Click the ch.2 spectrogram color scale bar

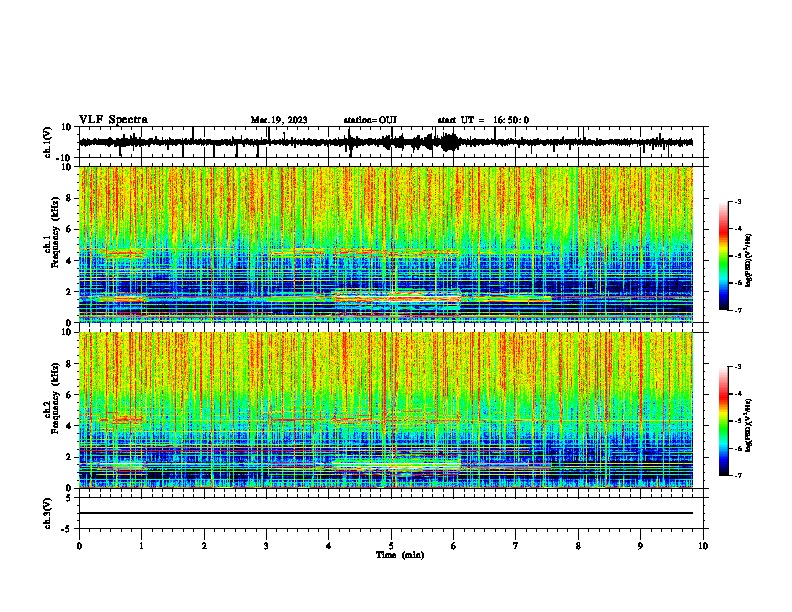click(x=724, y=421)
